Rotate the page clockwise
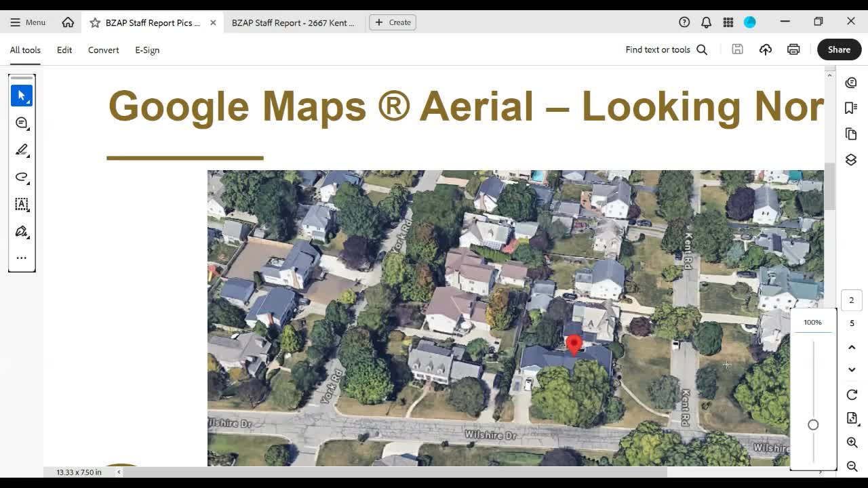868x488 pixels. (852, 394)
